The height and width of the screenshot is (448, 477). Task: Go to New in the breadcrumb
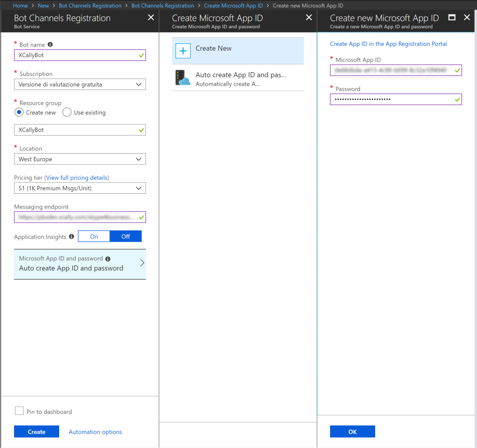[x=43, y=6]
